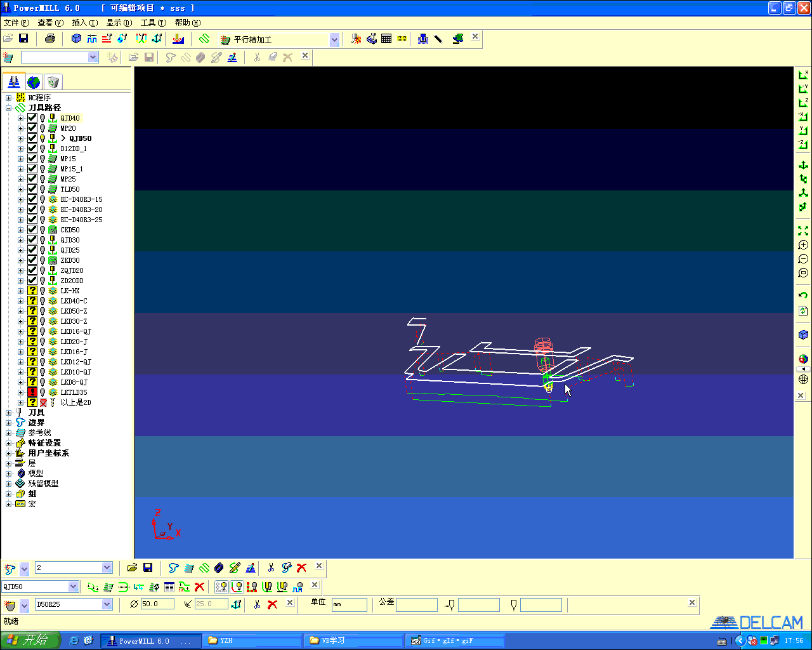Click the View from +Z axis icon
Image resolution: width=812 pixels, height=650 pixels.
(803, 103)
